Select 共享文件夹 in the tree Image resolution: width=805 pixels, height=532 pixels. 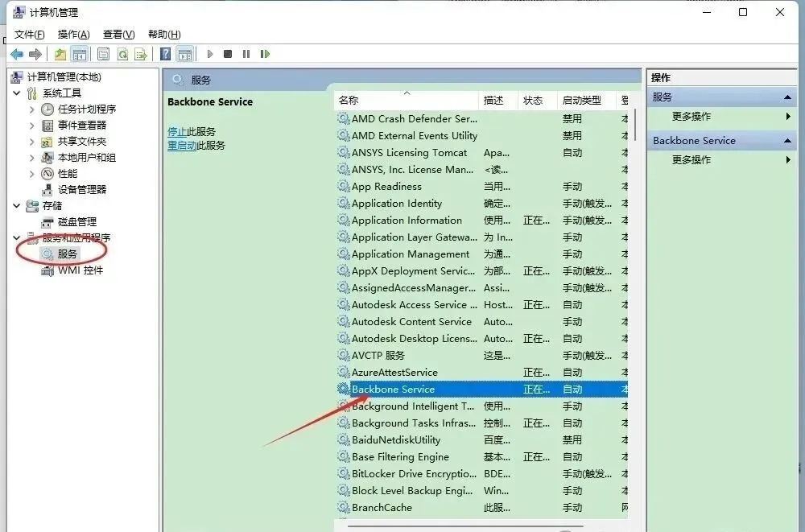pyautogui.click(x=82, y=141)
